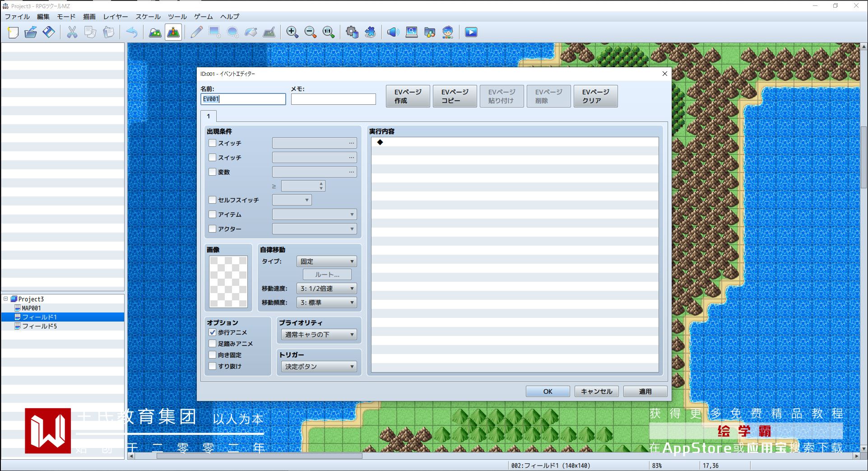The height and width of the screenshot is (471, 868).
Task: Click the Actual Size 1:1 icon
Action: (x=329, y=32)
